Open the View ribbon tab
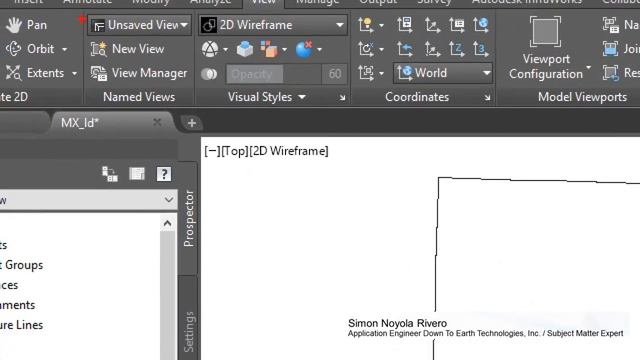 pyautogui.click(x=264, y=2)
